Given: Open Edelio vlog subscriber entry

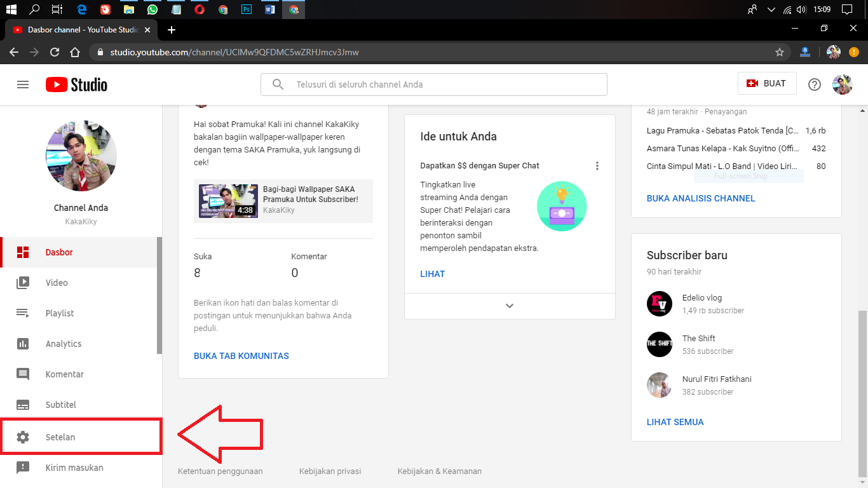Looking at the screenshot, I should [x=736, y=304].
